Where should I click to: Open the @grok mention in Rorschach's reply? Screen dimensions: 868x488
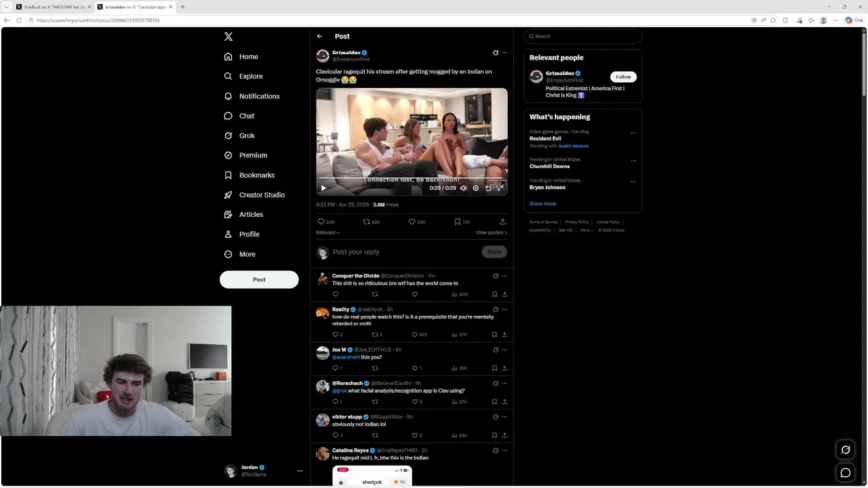coord(339,391)
